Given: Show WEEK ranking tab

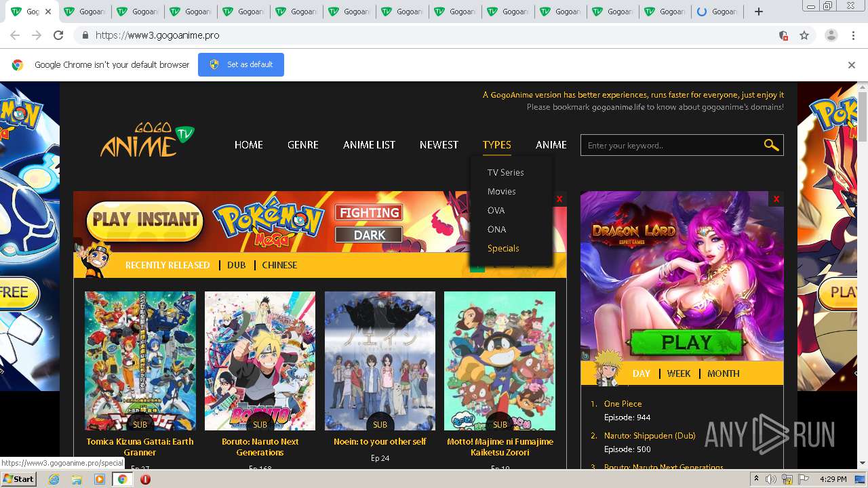Looking at the screenshot, I should coord(679,373).
